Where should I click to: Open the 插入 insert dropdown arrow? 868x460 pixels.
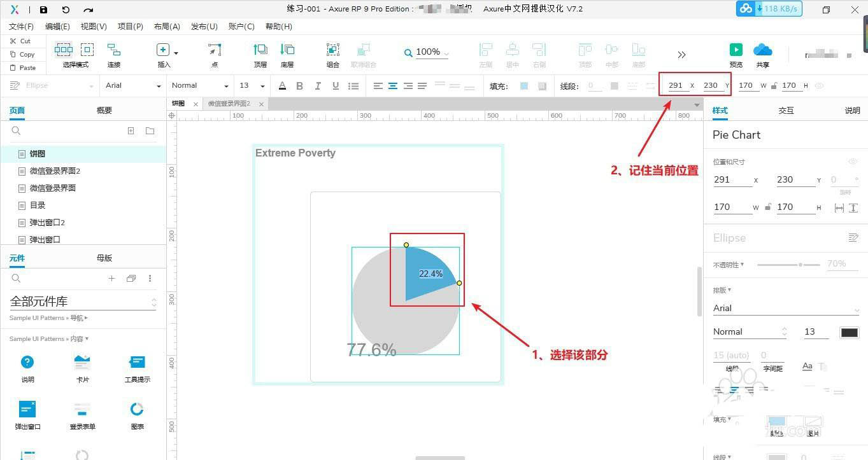tap(176, 53)
